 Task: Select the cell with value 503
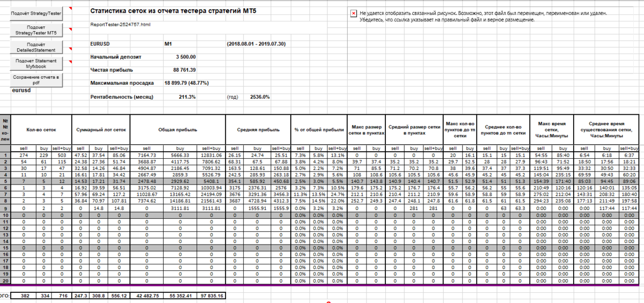[x=61, y=155]
